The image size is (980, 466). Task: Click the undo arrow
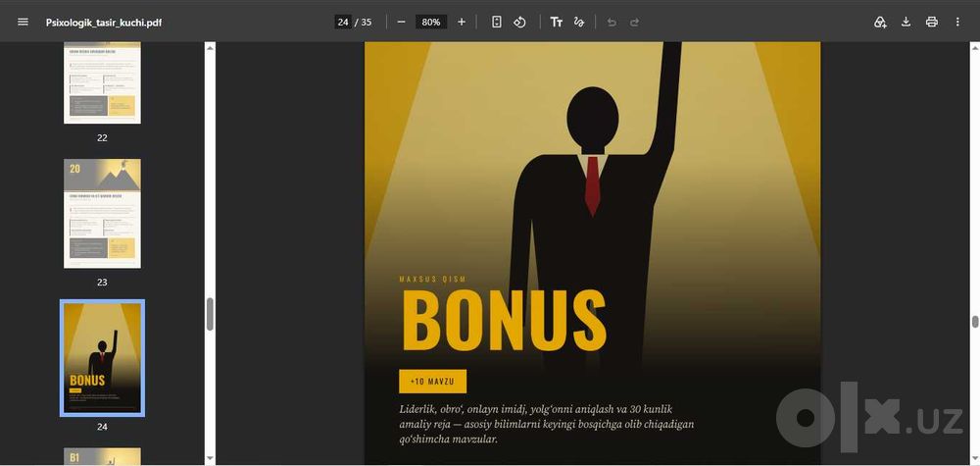click(x=612, y=22)
